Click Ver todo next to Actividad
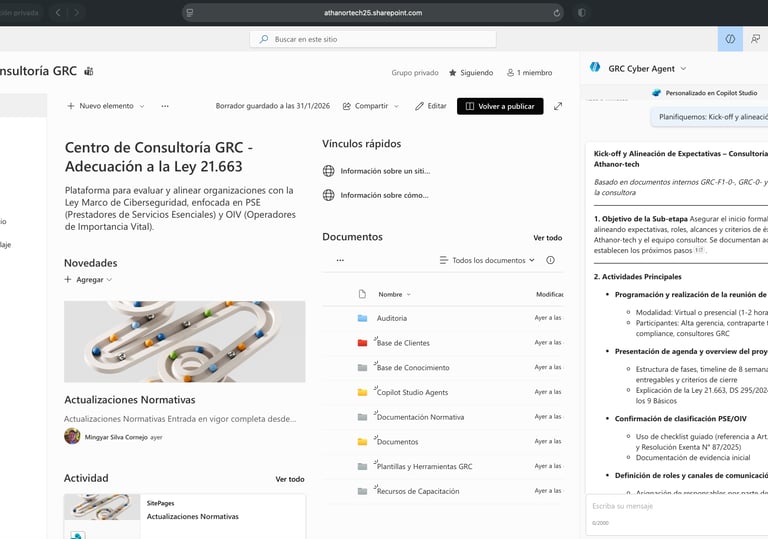Image resolution: width=768 pixels, height=539 pixels. [x=289, y=479]
